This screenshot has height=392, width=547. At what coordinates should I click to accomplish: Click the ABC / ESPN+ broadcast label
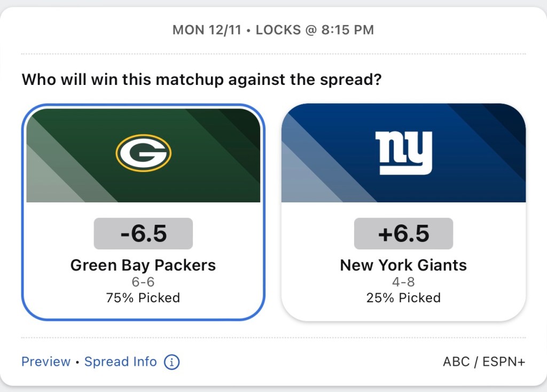pos(484,362)
